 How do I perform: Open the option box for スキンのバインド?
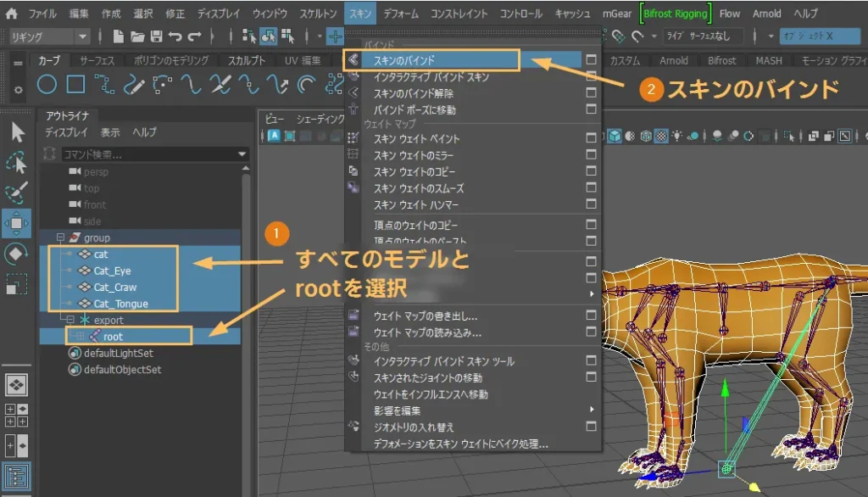tap(591, 59)
